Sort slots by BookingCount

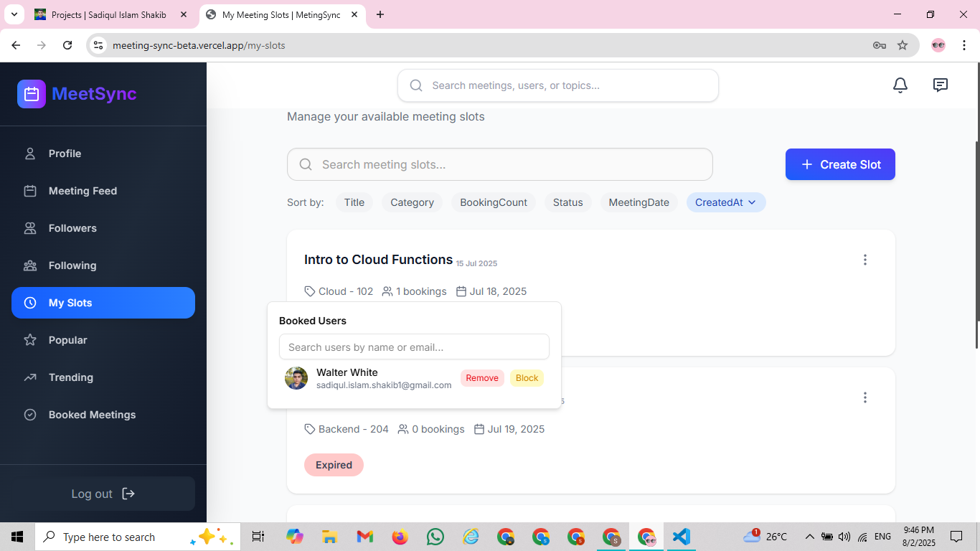tap(494, 202)
